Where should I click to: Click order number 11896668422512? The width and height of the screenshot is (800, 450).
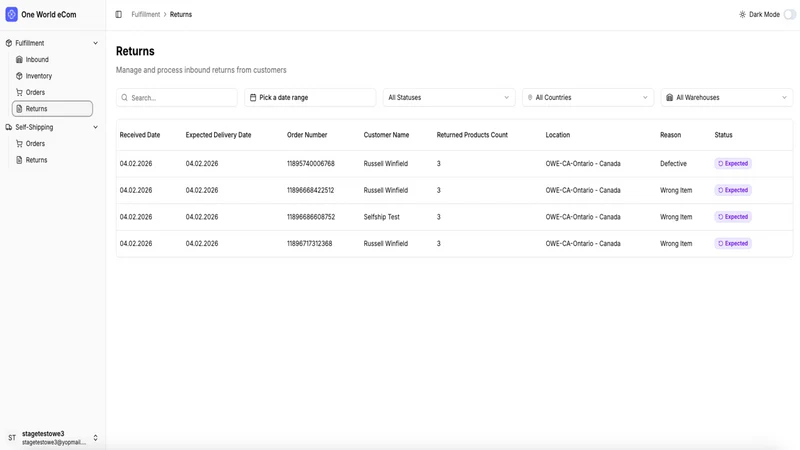pyautogui.click(x=310, y=190)
